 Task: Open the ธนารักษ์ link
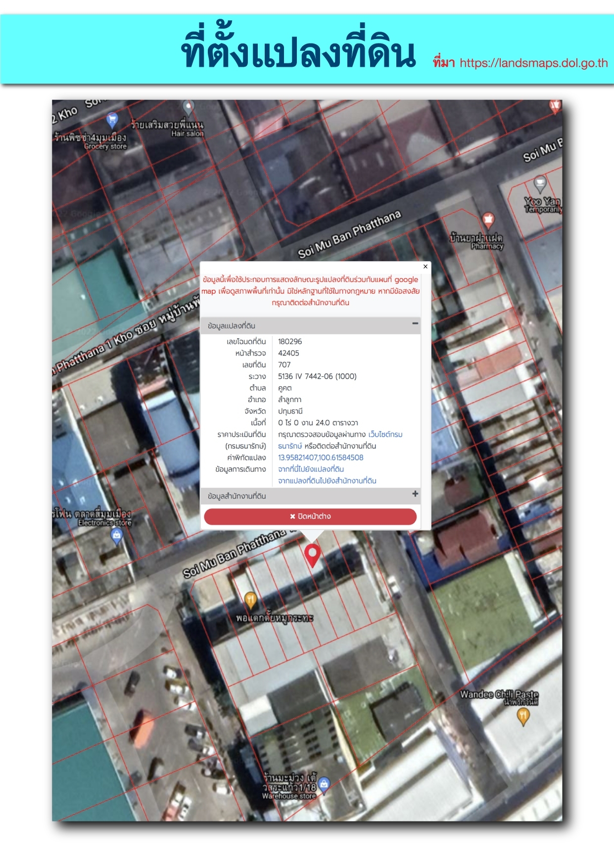click(x=290, y=446)
